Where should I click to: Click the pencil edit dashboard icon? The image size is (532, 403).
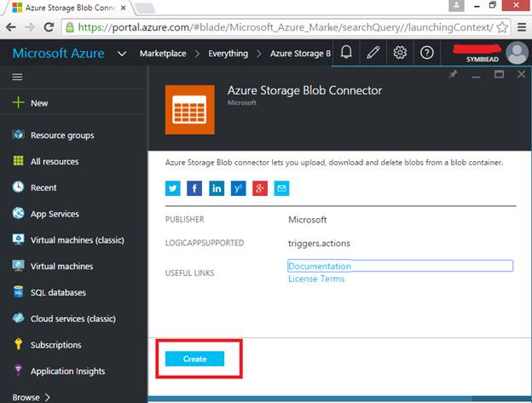[x=373, y=53]
